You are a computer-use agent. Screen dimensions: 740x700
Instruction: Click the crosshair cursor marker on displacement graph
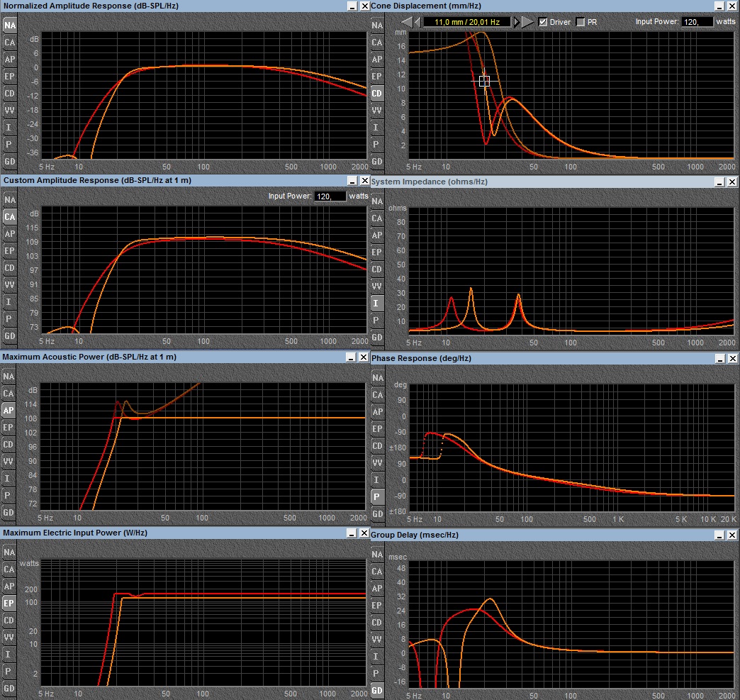(484, 82)
